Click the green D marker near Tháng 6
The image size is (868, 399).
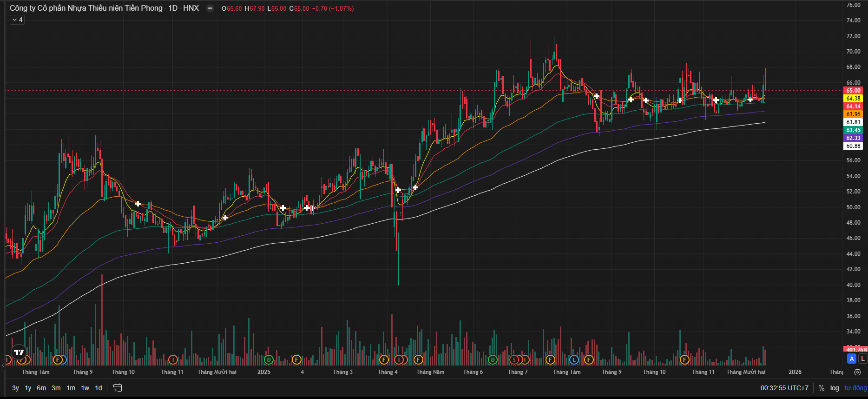[x=493, y=359]
